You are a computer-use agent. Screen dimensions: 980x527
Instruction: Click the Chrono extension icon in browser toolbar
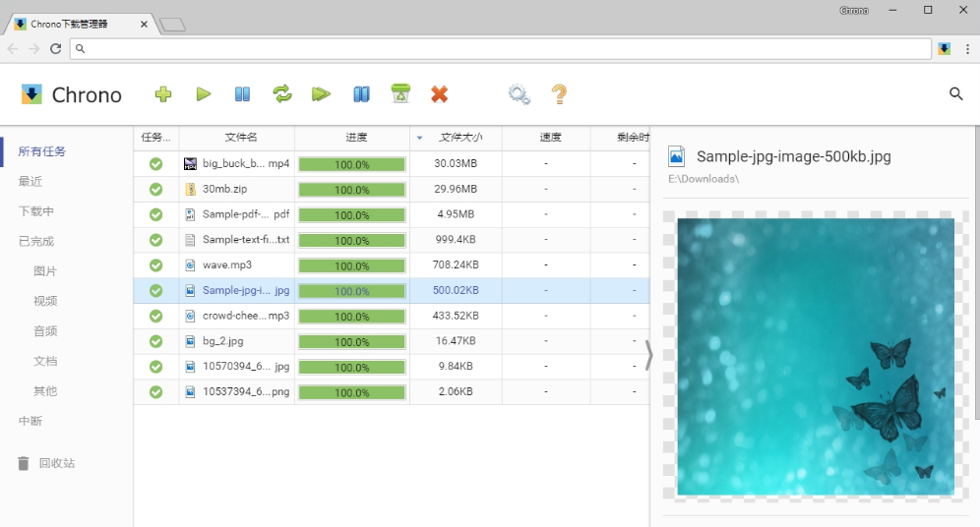pos(944,48)
